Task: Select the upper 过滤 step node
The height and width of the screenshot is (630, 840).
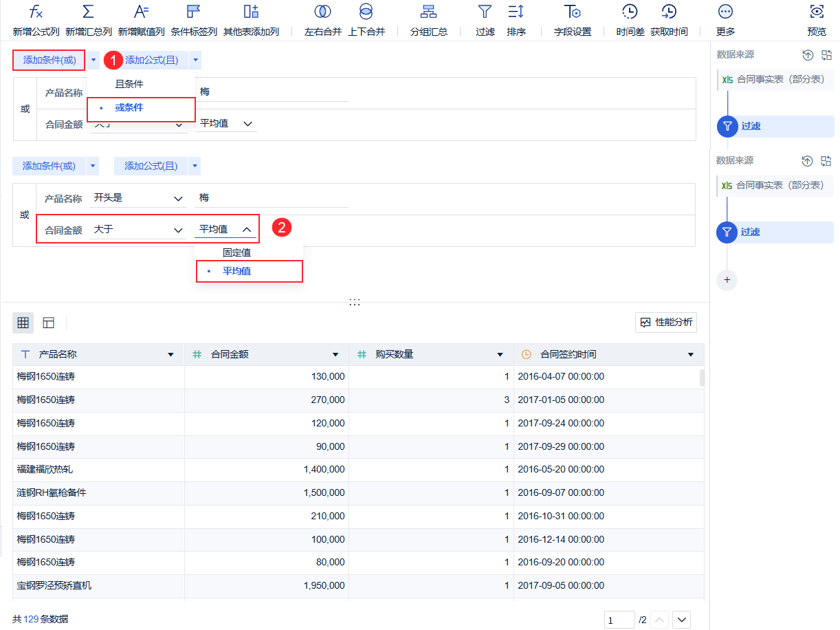Action: 775,127
